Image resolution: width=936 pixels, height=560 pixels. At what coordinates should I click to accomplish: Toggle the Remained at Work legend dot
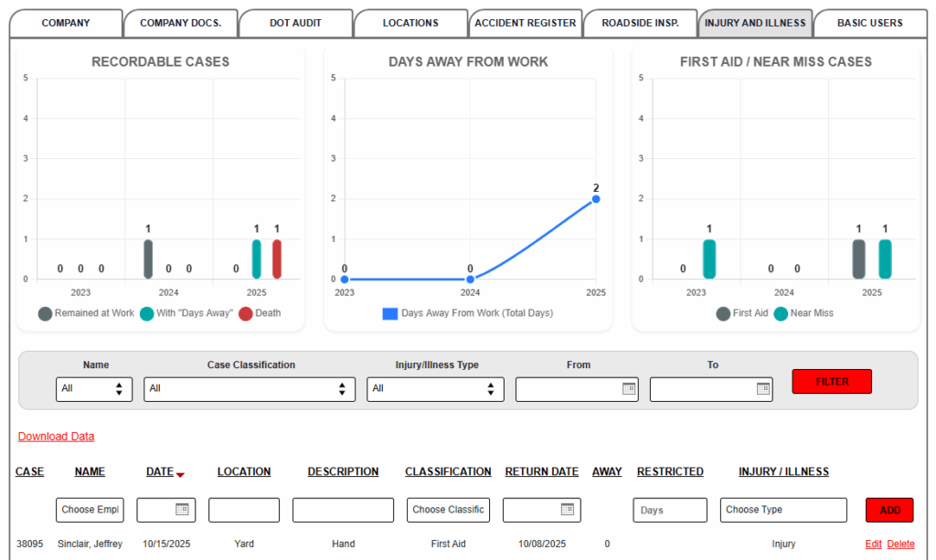click(x=46, y=313)
